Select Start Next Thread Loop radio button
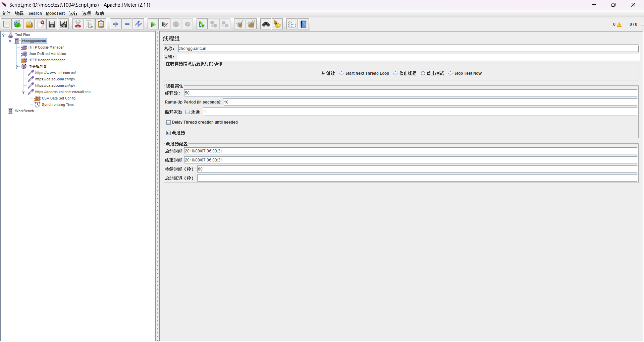The image size is (644, 342). pyautogui.click(x=341, y=73)
